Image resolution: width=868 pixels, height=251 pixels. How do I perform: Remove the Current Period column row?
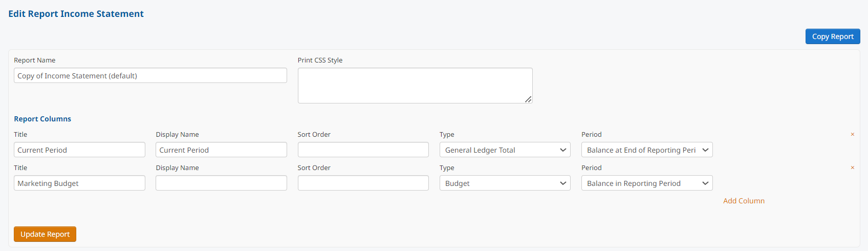click(852, 134)
